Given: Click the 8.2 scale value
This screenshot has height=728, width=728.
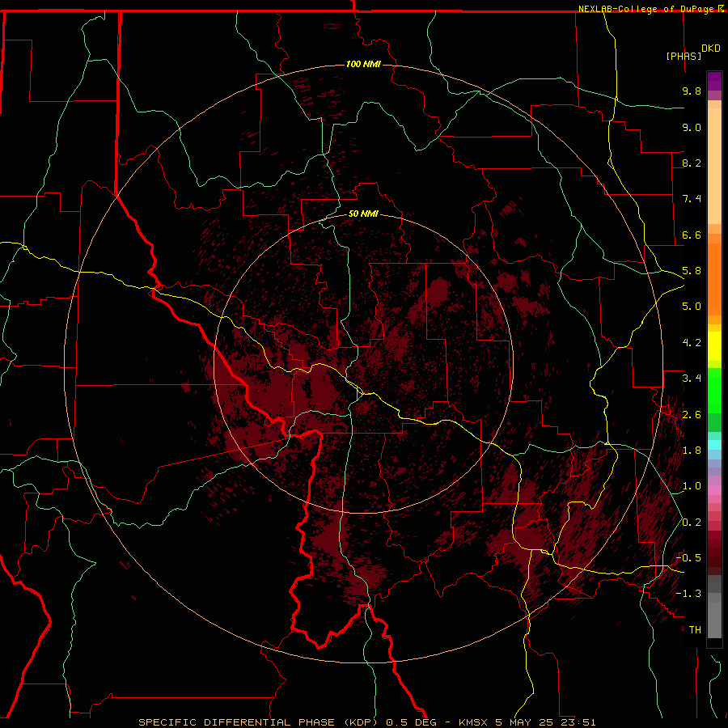Looking at the screenshot, I should 692,163.
